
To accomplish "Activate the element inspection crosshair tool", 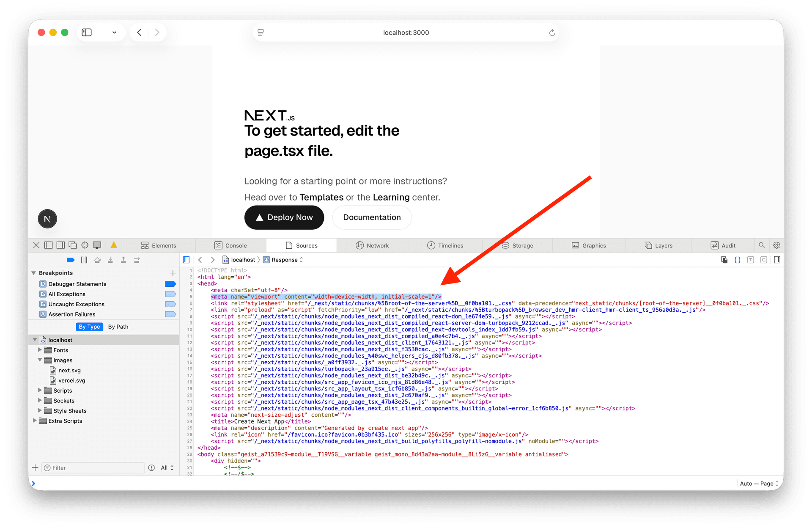I will [x=85, y=245].
